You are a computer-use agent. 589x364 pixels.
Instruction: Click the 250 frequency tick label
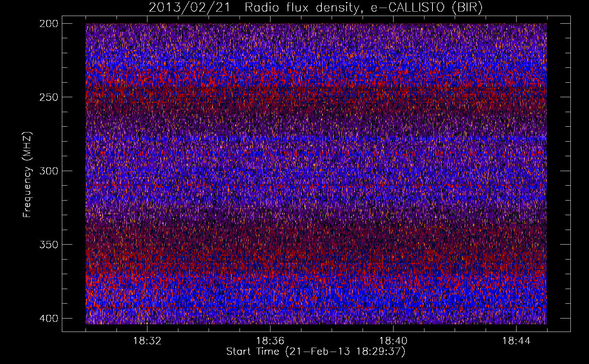pyautogui.click(x=48, y=97)
